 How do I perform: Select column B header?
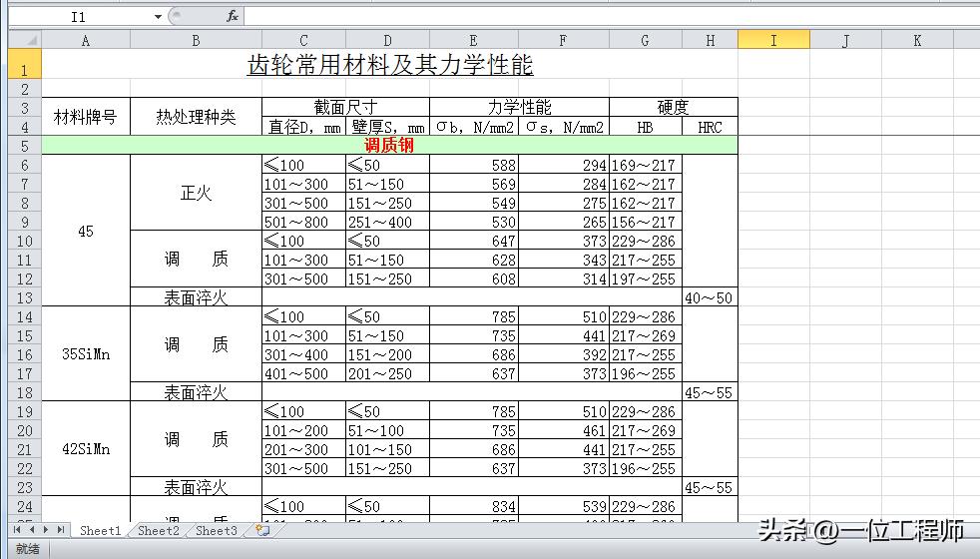click(x=196, y=41)
